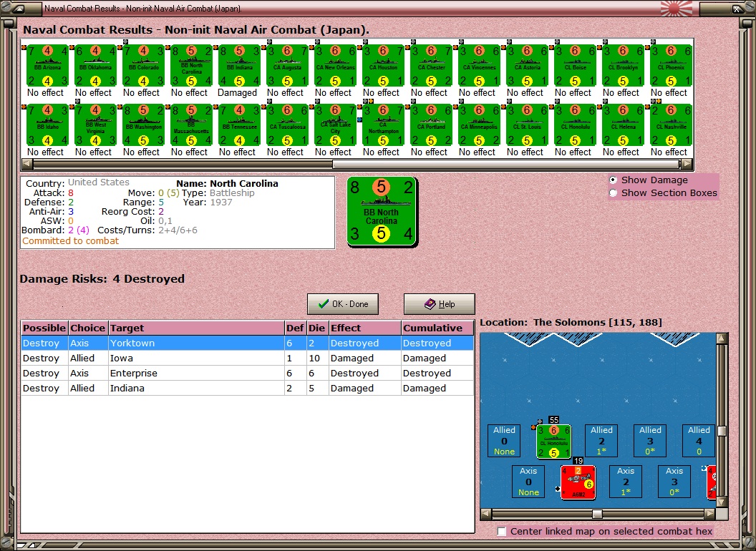Viewport: 756px width, 551px height.
Task: Select the CL Helena ship counter
Action: [x=623, y=125]
